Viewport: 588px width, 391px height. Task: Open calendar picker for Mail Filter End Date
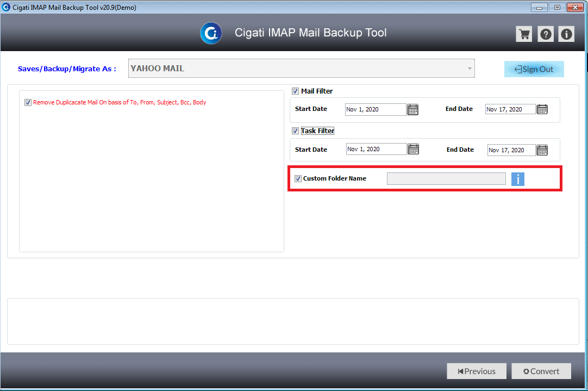(542, 109)
